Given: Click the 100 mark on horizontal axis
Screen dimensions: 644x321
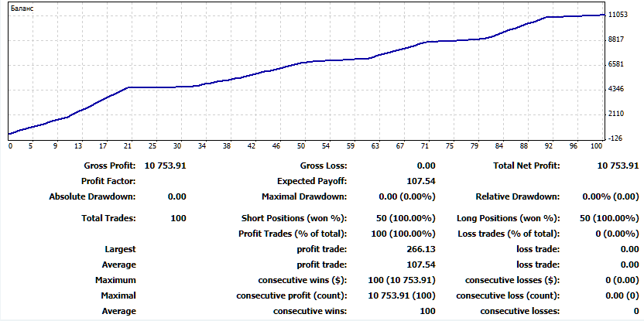Looking at the screenshot, I should (596, 145).
